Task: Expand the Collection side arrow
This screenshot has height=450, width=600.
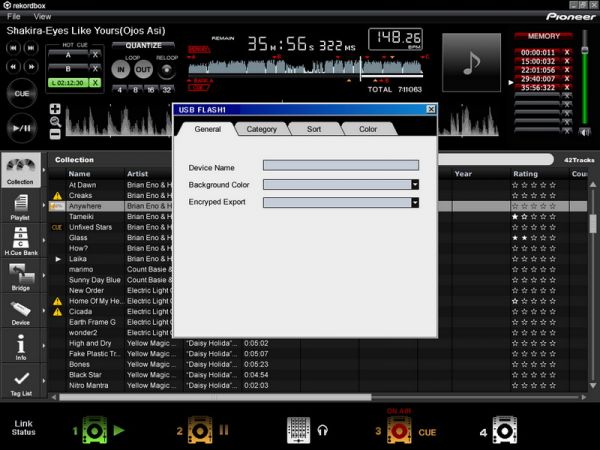Action: [44, 170]
